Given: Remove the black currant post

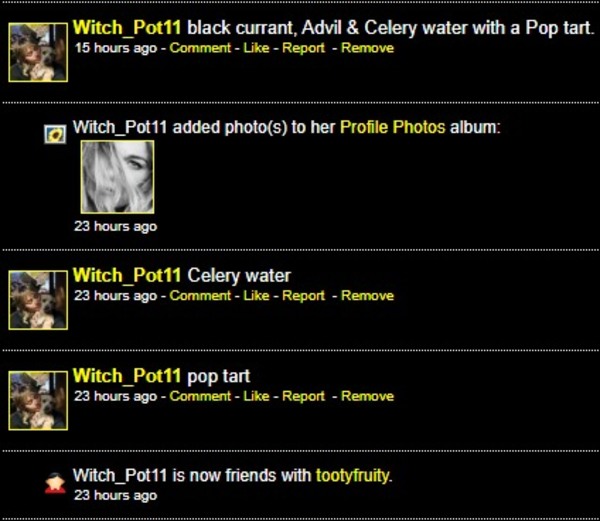Looking at the screenshot, I should coord(367,48).
